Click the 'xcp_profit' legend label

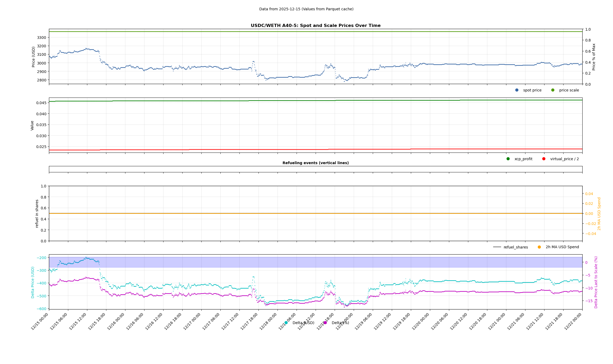(x=523, y=159)
